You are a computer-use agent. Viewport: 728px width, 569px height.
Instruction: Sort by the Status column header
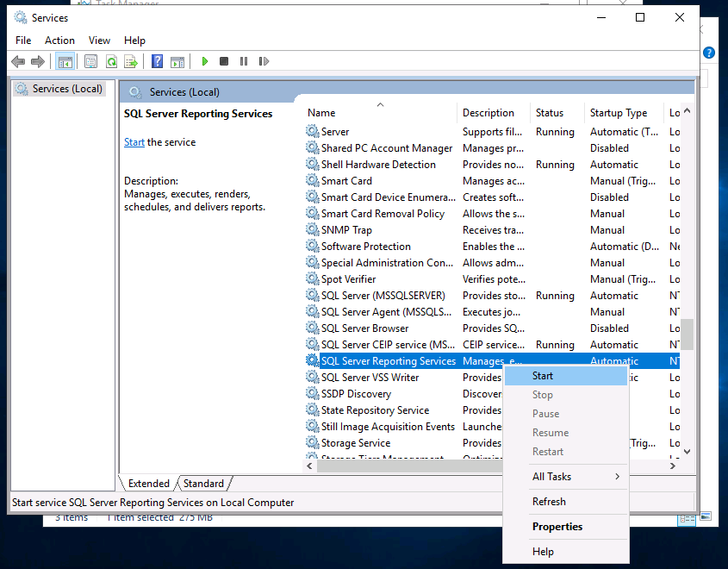click(557, 112)
